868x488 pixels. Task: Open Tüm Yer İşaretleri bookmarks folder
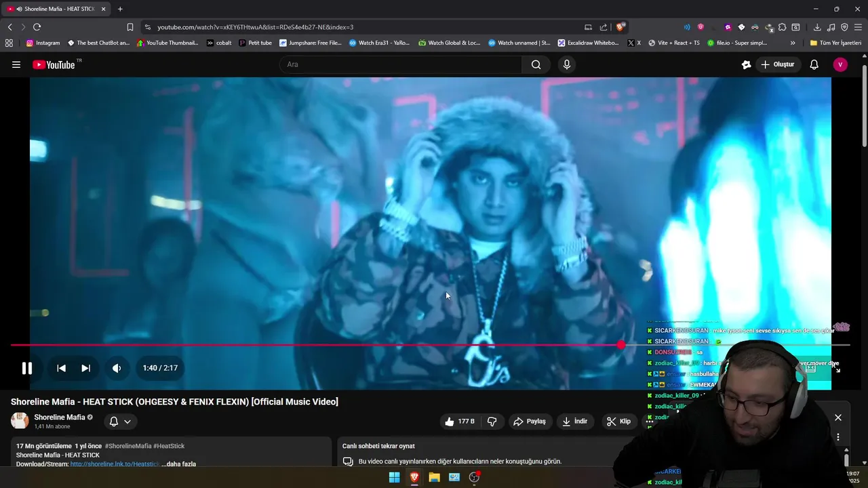point(835,43)
